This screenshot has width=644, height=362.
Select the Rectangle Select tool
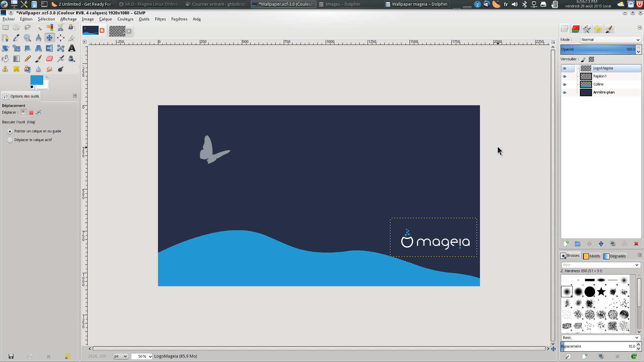click(5, 27)
